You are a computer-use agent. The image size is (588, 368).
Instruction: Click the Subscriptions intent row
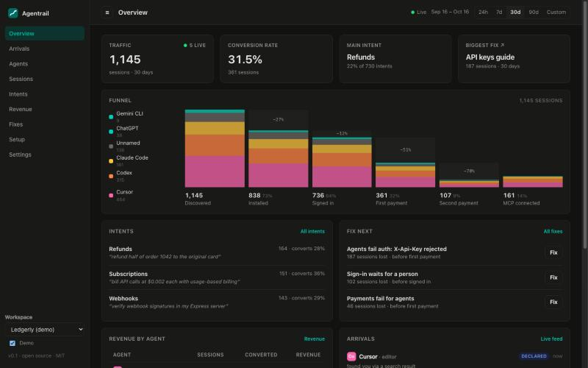(x=217, y=277)
